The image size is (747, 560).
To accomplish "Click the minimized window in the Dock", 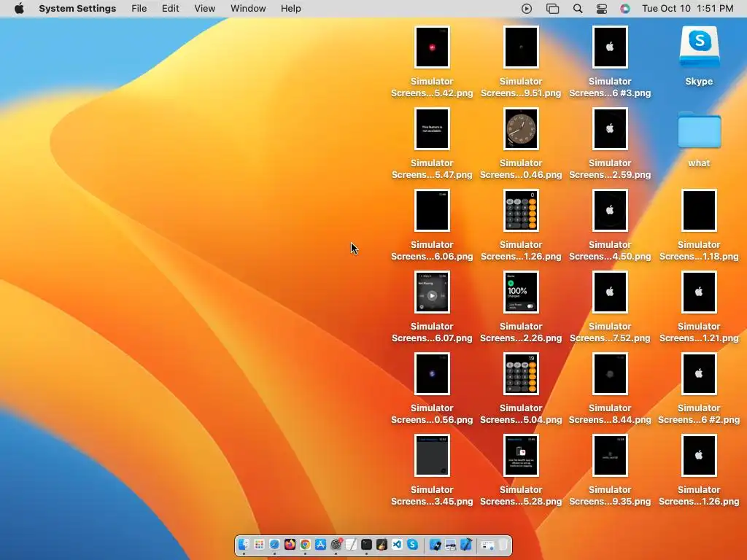I will (488, 544).
